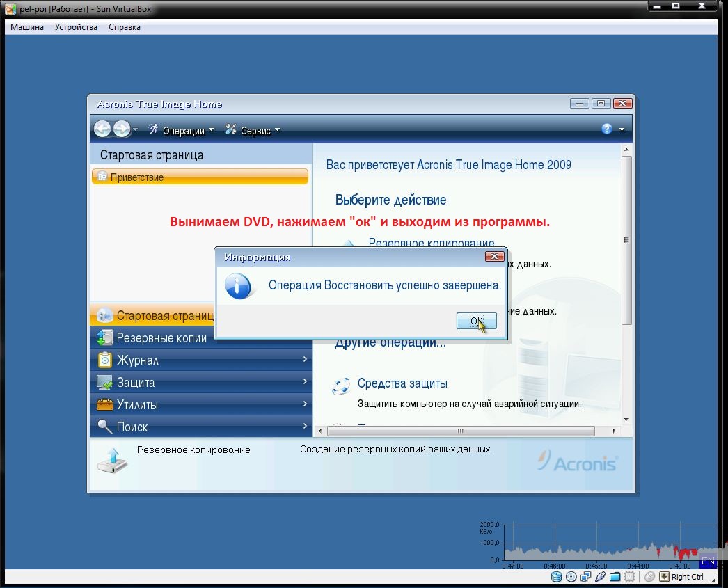This screenshot has height=588, width=728.
Task: Open the Операции dropdown menu
Action: (x=183, y=131)
